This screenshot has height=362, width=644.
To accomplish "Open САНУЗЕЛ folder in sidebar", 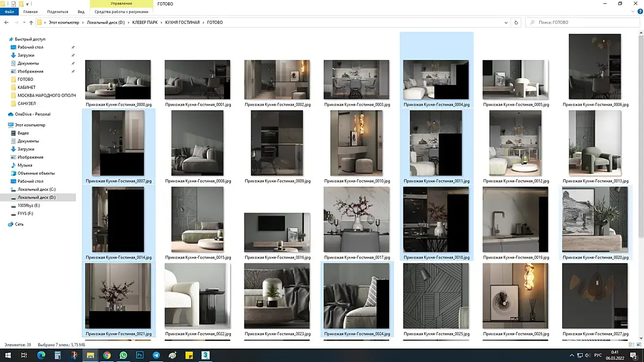I will pos(26,104).
